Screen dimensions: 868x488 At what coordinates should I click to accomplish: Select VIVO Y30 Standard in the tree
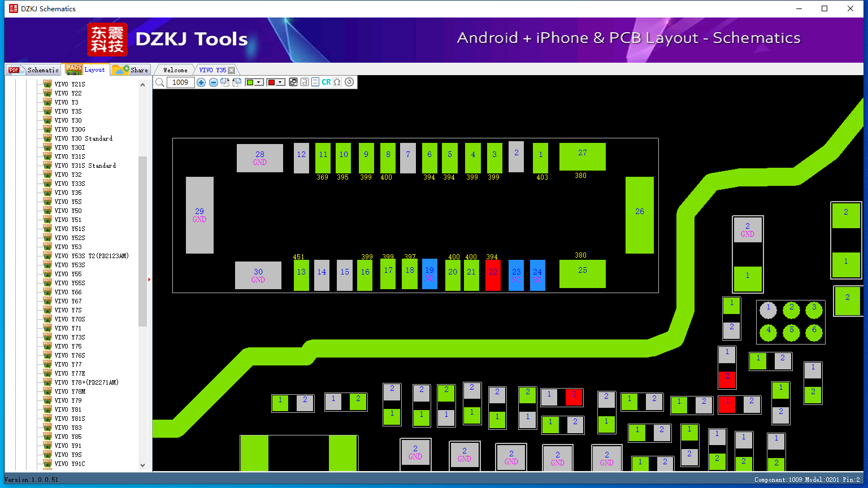84,138
